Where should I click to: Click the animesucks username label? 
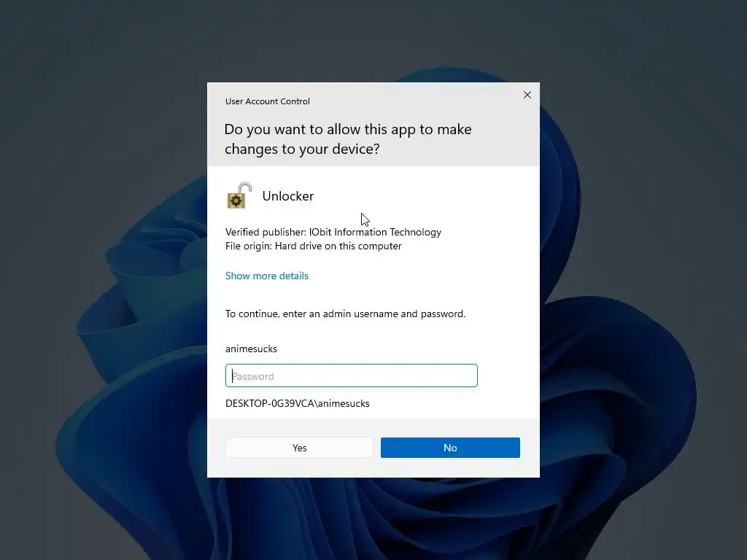[x=251, y=349]
